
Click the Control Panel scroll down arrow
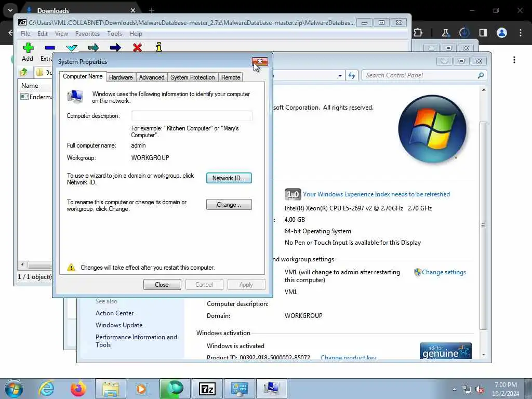point(484,355)
